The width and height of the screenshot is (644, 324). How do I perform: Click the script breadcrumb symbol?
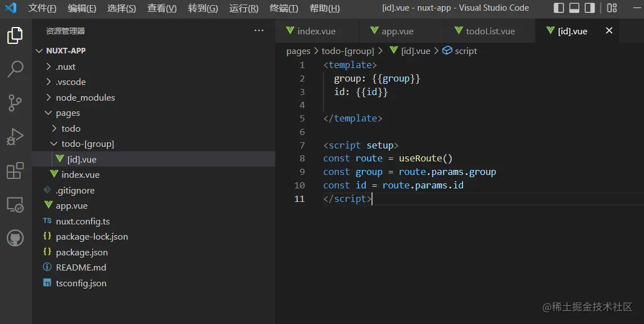click(460, 51)
